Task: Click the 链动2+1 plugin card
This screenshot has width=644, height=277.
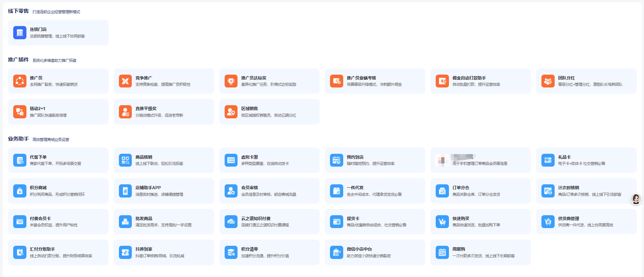Action: (58, 112)
